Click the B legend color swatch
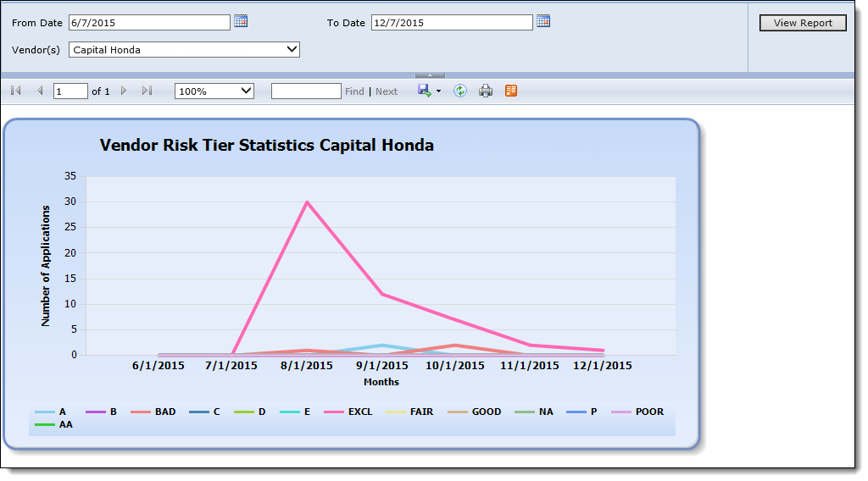This screenshot has width=868, height=481. [x=96, y=412]
